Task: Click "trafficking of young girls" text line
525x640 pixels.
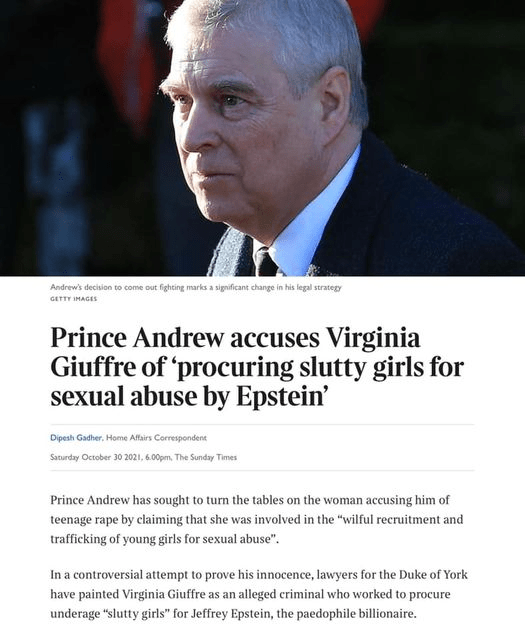Action: 116,539
